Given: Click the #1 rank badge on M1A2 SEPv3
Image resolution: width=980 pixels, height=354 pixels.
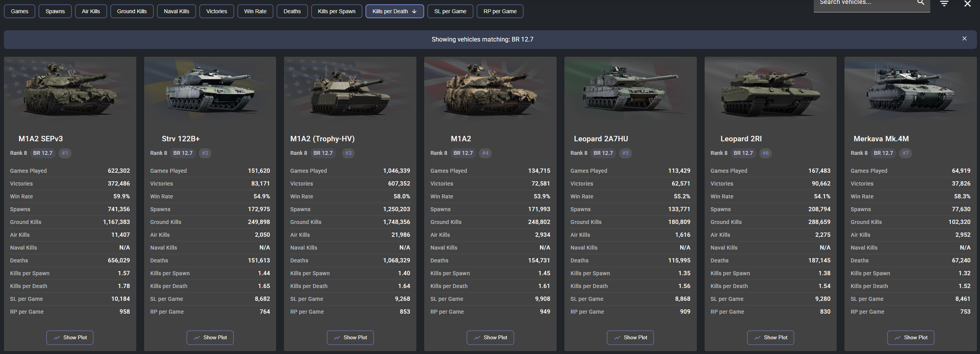Looking at the screenshot, I should [65, 153].
